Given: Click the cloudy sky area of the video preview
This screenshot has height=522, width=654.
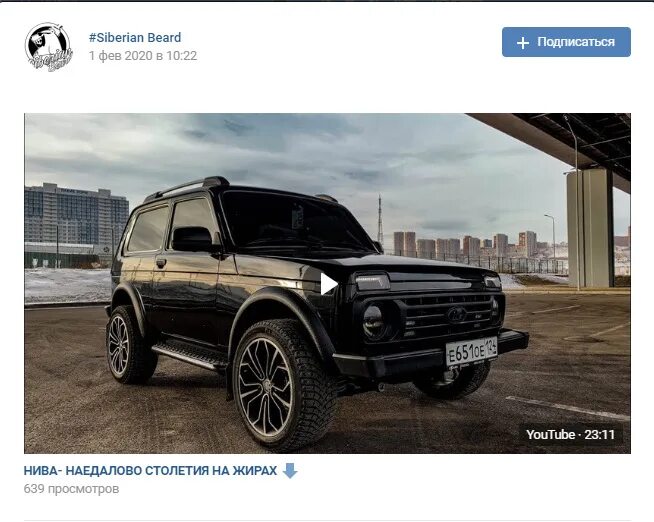Looking at the screenshot, I should [x=292, y=150].
